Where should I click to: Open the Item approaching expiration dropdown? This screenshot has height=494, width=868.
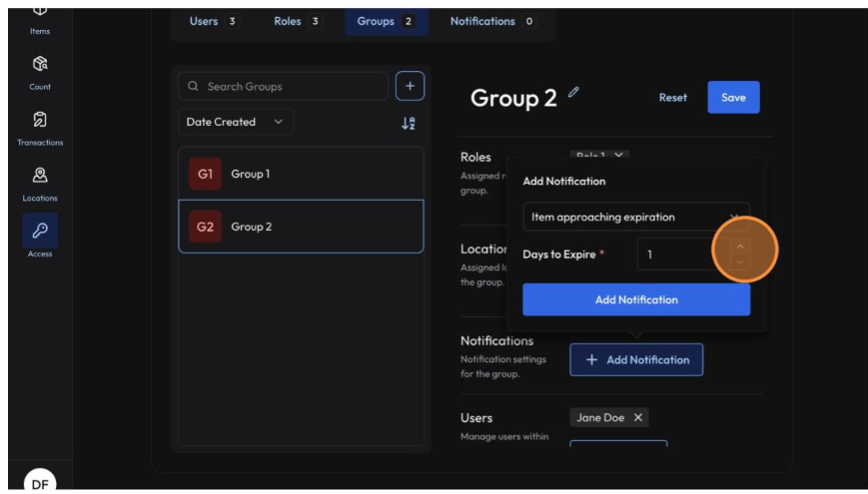coord(636,217)
